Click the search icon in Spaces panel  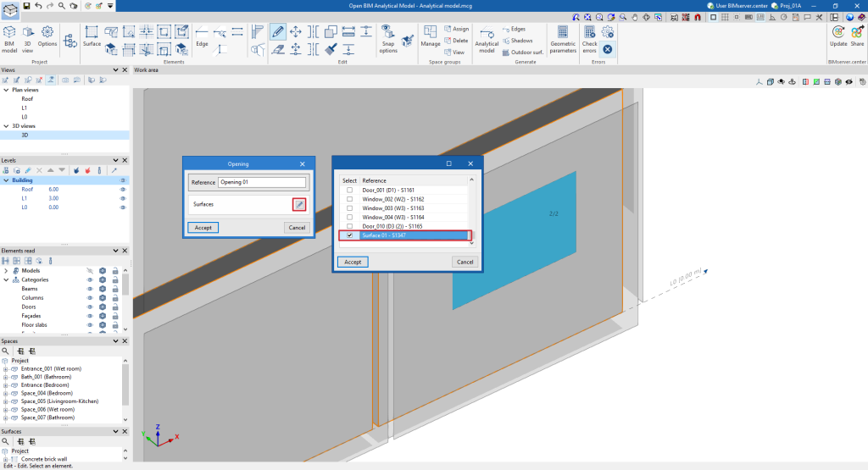5,351
